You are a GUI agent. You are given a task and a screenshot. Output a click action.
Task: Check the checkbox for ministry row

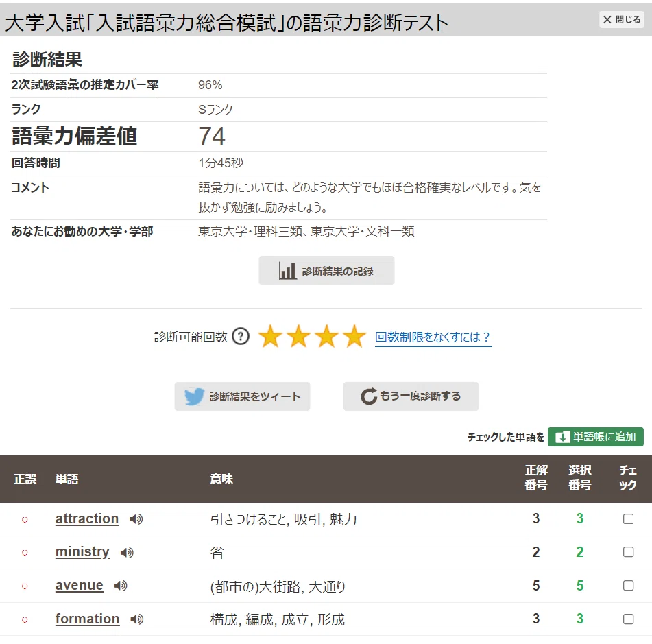coord(628,551)
